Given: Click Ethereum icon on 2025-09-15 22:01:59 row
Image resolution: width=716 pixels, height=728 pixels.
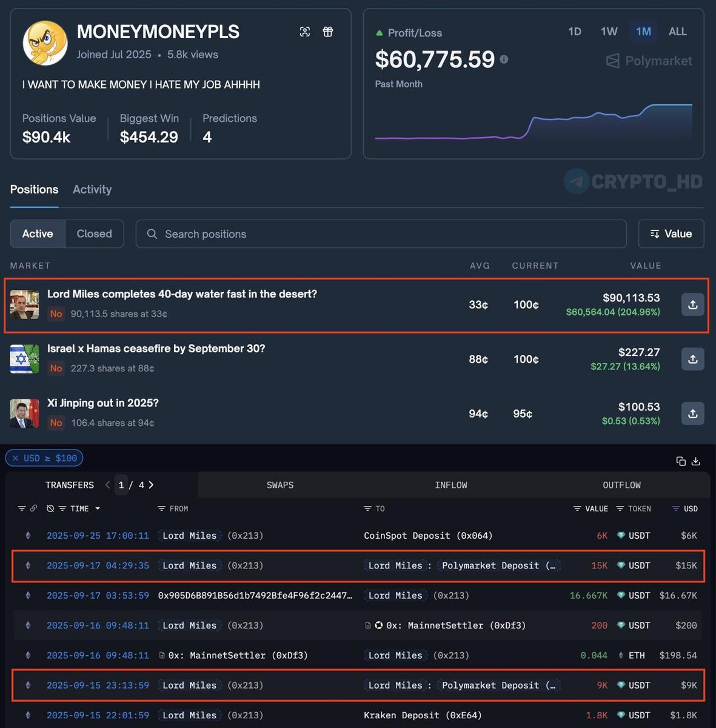Looking at the screenshot, I should [x=28, y=715].
